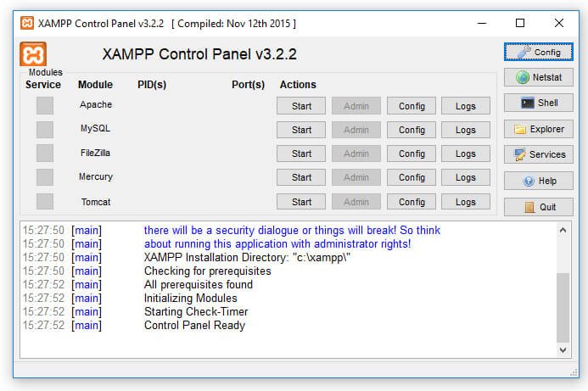Launch Shell via the terminal icon button

[x=539, y=103]
